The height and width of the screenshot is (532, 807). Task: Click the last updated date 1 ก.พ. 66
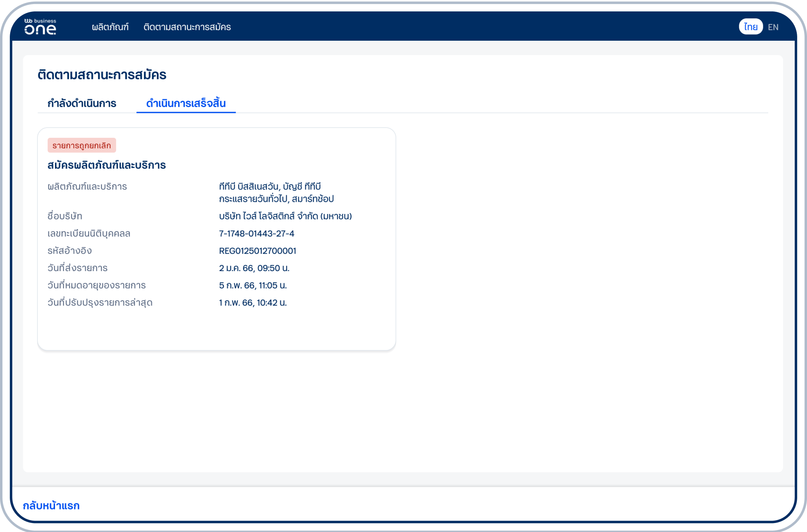pyautogui.click(x=253, y=302)
